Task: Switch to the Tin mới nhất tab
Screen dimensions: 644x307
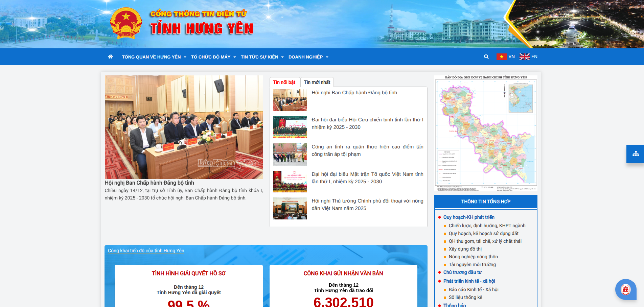Action: (x=317, y=82)
